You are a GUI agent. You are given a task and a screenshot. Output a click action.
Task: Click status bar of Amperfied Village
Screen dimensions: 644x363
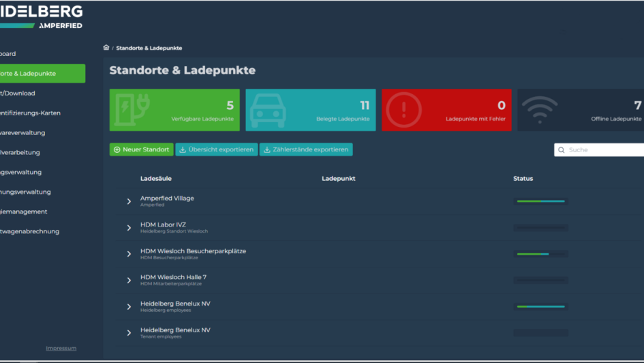click(541, 201)
